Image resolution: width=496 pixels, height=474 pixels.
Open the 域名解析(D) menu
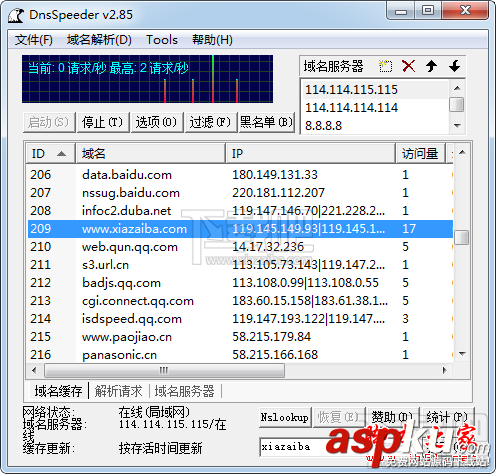pos(99,40)
